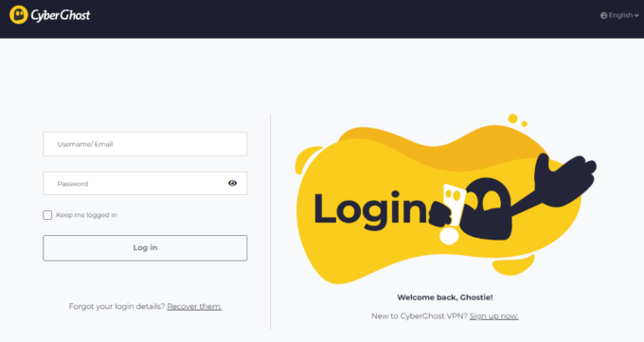Click the "Log in" button
This screenshot has height=342, width=644.
click(145, 248)
